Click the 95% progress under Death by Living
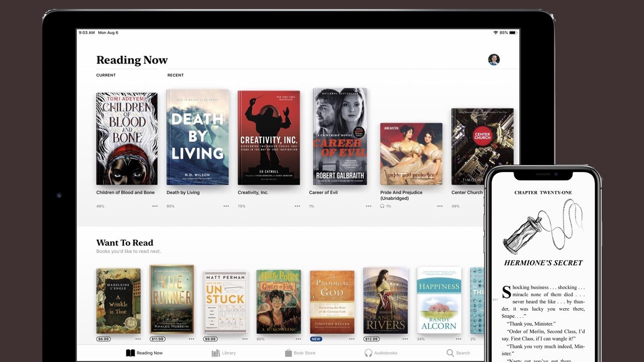Viewport: 644px width, 362px height. point(171,206)
